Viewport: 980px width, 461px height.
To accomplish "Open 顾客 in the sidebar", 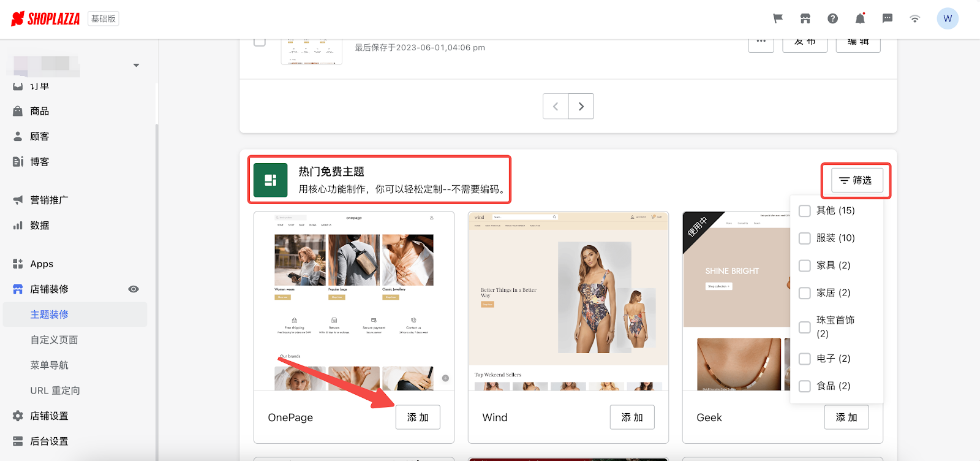I will [x=39, y=136].
